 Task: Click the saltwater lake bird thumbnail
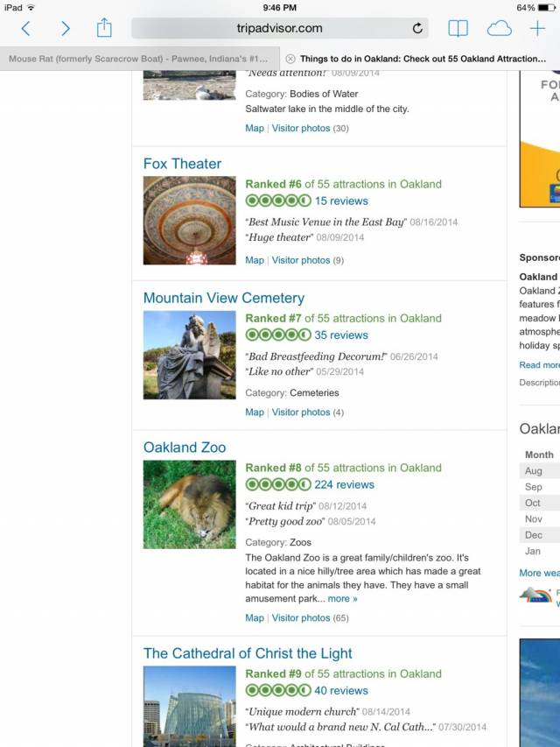[190, 85]
